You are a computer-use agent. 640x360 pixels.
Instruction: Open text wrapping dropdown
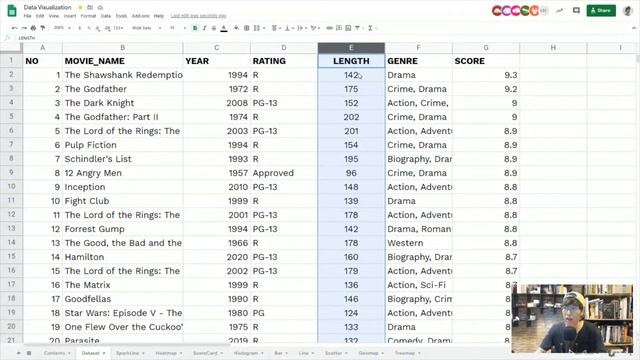[x=302, y=28]
